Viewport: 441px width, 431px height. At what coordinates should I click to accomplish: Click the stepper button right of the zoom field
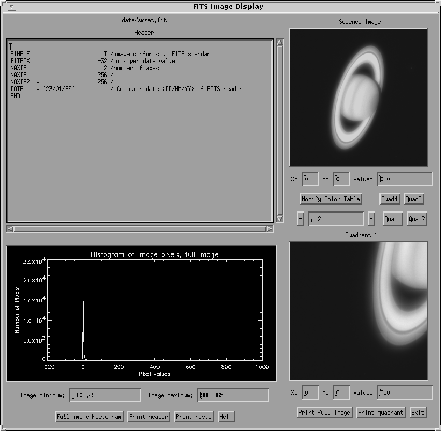point(371,219)
